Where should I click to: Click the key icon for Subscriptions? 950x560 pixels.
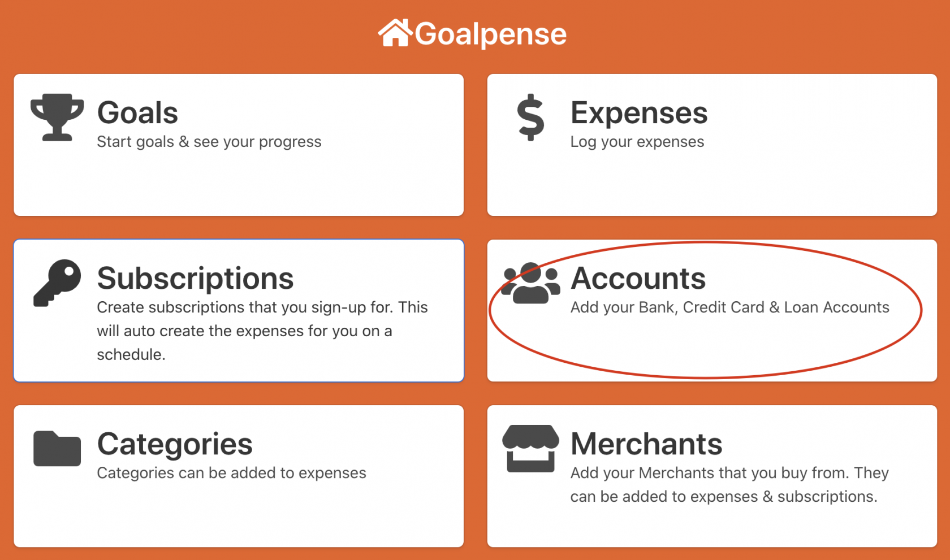pyautogui.click(x=57, y=283)
